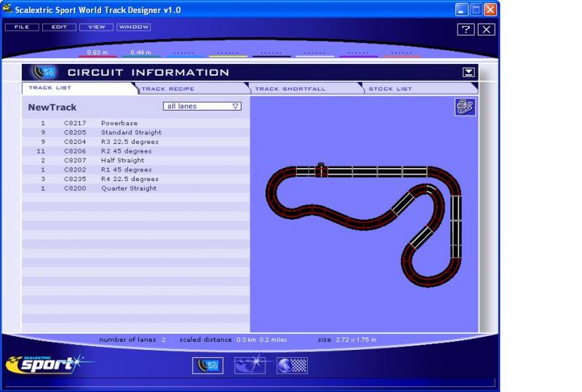This screenshot has height=392, width=582.
Task: Click the Circuit Information icon in bottom bar
Action: 207,366
